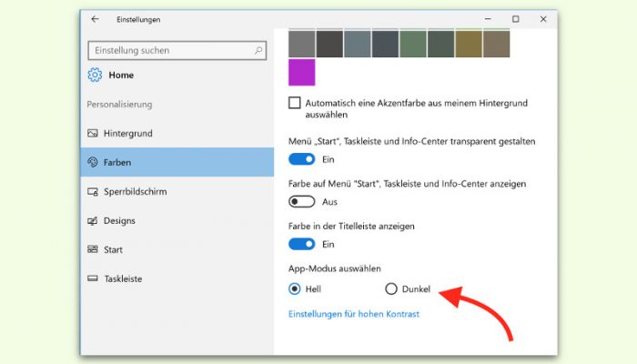
Task: Close the Einstellungen window
Action: coord(543,19)
